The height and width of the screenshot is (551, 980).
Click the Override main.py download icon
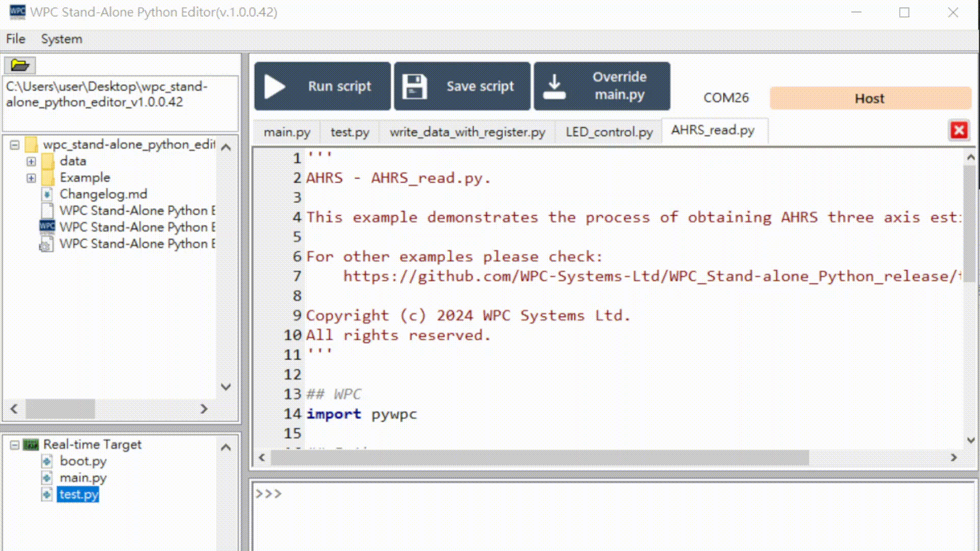554,87
